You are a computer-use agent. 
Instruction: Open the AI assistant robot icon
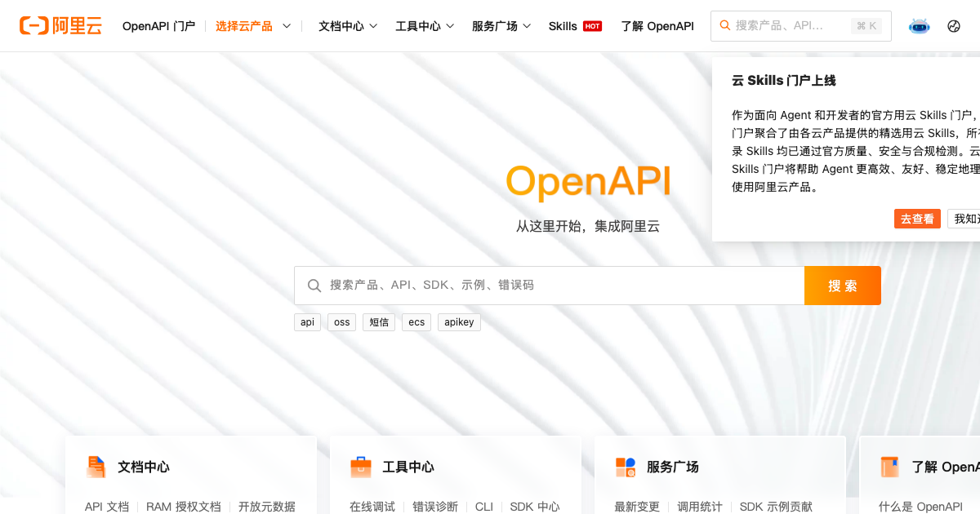coord(919,25)
